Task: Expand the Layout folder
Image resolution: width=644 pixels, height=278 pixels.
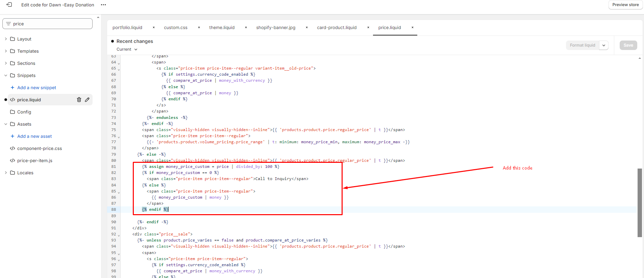Action: [6, 39]
